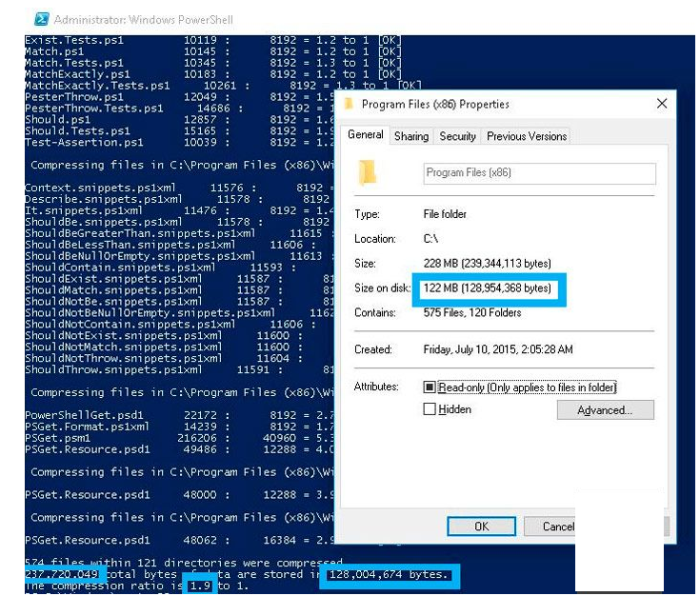The height and width of the screenshot is (596, 700).
Task: Click the Administrator: Windows PowerShell title text
Action: (x=143, y=20)
